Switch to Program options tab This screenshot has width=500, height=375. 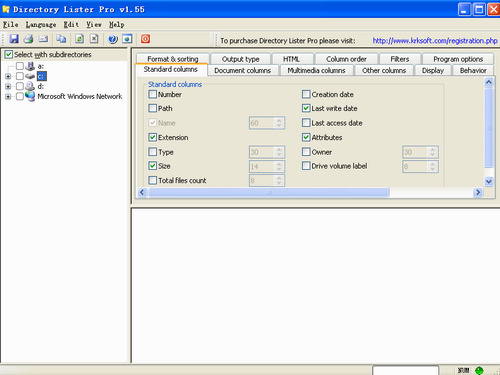click(458, 59)
